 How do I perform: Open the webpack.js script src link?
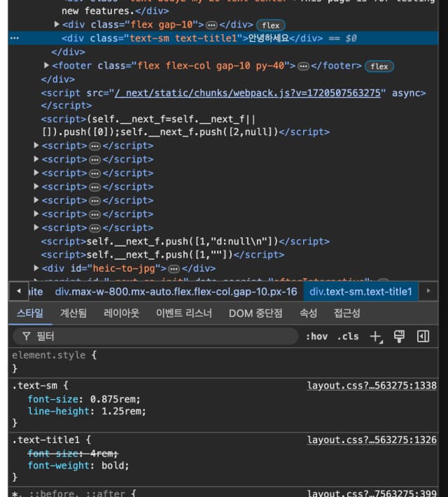[x=247, y=93]
